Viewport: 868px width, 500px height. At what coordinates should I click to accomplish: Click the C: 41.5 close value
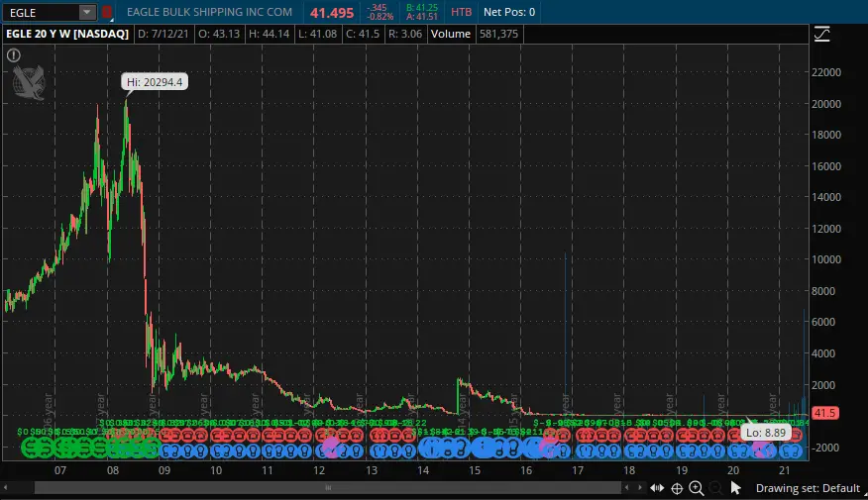pos(363,34)
